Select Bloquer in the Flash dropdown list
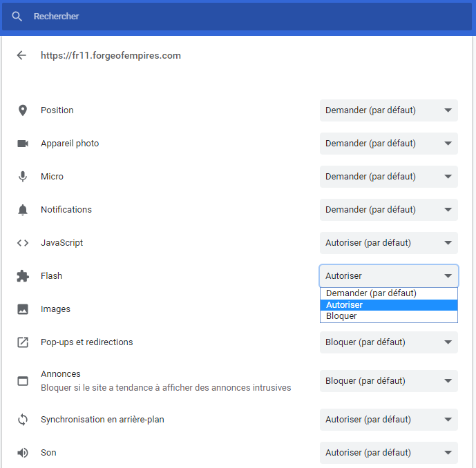Viewport: 476px width, 468px height. click(388, 316)
